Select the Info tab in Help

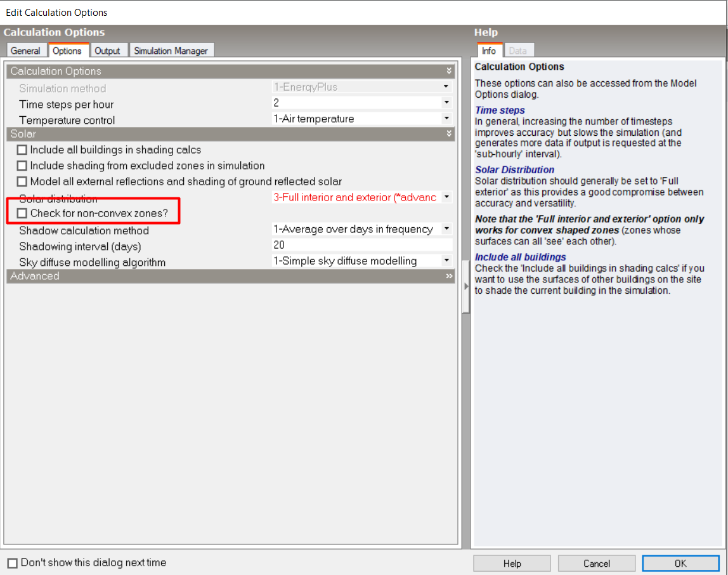point(488,51)
